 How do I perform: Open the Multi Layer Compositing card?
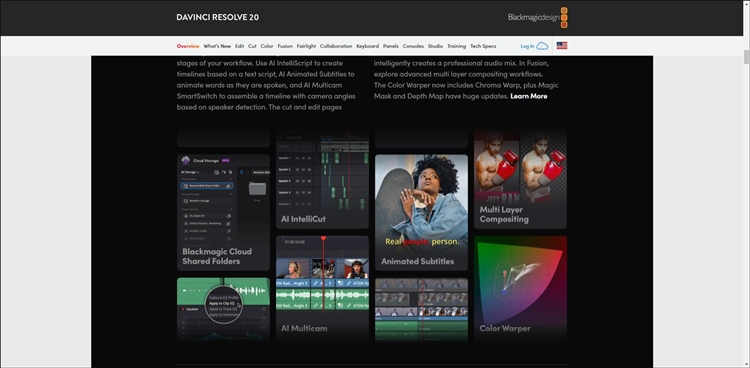520,178
